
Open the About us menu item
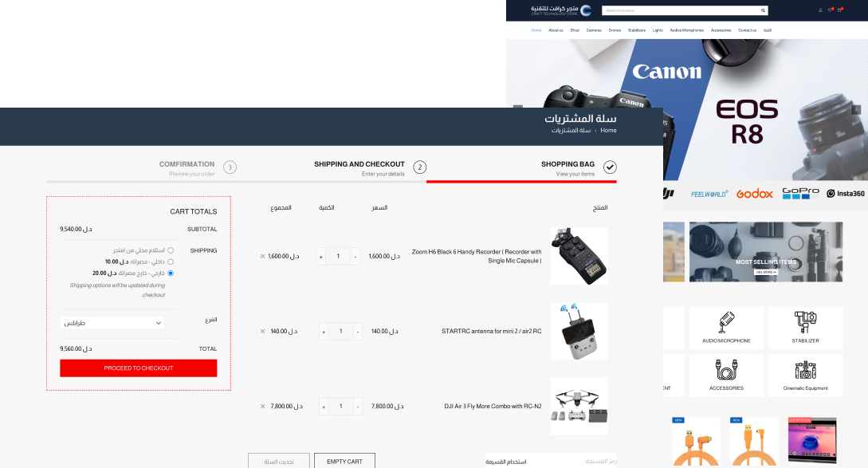point(556,30)
